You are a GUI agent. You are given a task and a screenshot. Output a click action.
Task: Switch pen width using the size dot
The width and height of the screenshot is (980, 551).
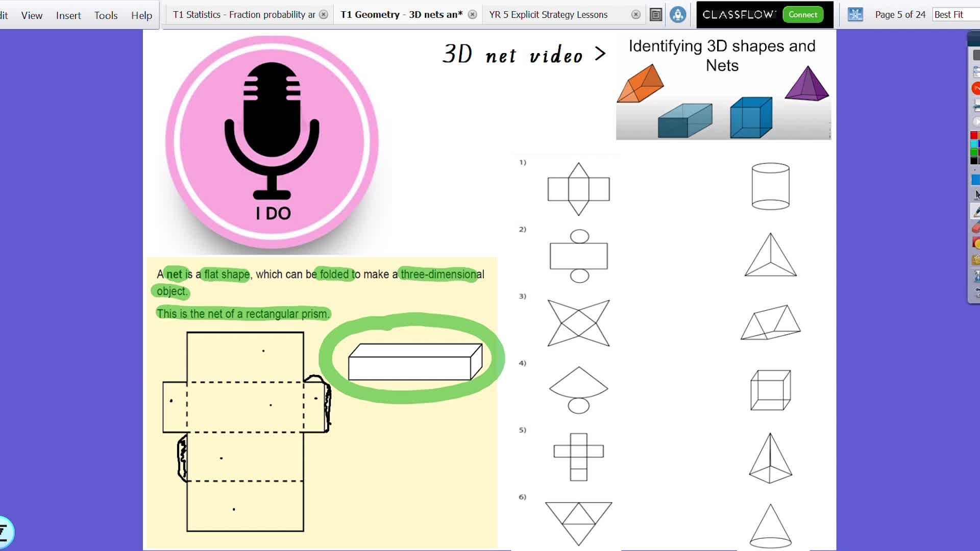point(974,170)
